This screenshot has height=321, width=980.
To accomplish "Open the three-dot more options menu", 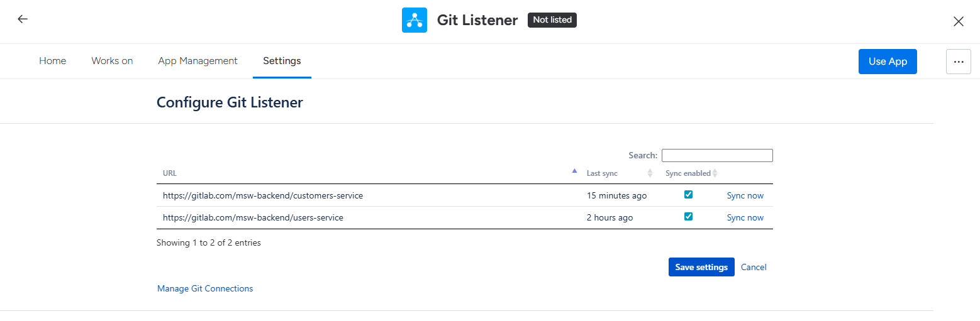I will (x=958, y=62).
